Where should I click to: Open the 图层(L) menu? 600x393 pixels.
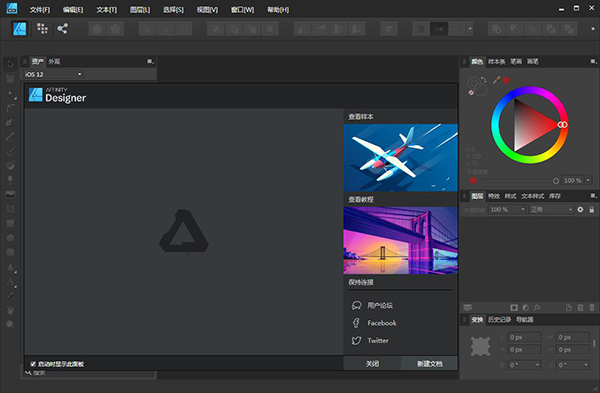pos(140,10)
